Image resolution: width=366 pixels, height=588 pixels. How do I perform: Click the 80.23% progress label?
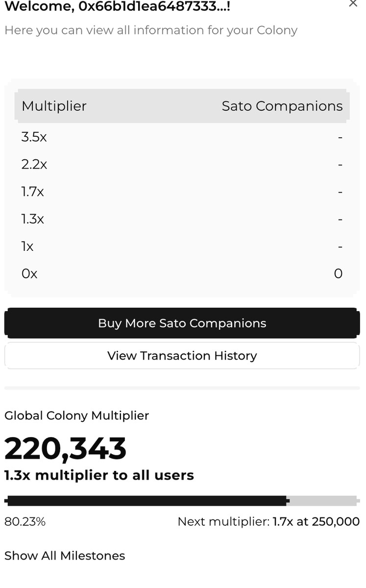click(x=25, y=522)
